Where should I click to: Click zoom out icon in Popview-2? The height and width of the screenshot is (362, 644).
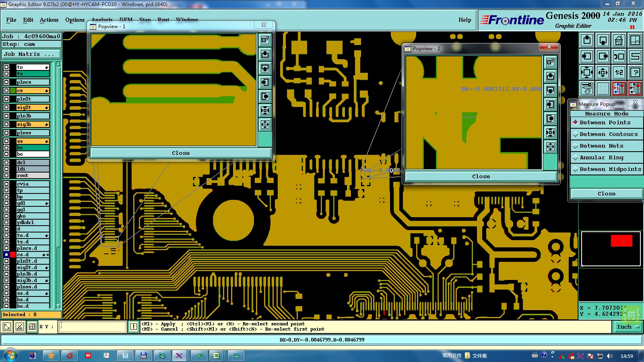tap(551, 147)
